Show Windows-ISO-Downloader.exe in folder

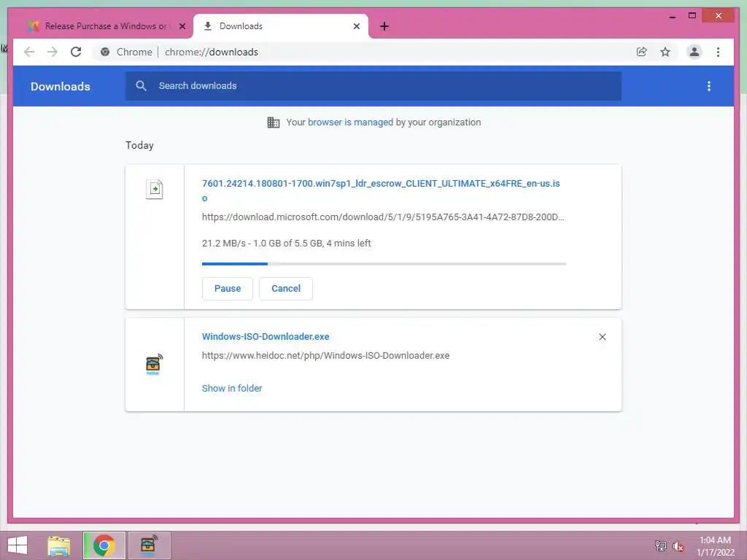232,388
